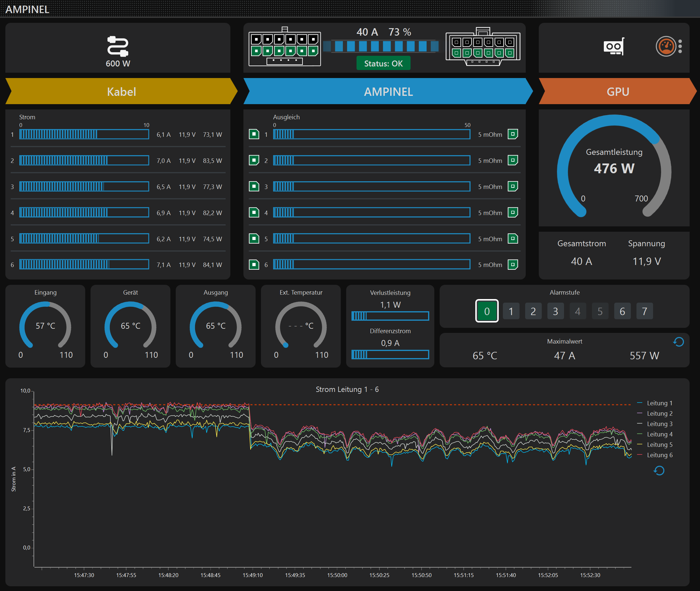The image size is (700, 591).
Task: Click the AMPINEL section header
Action: tap(388, 91)
